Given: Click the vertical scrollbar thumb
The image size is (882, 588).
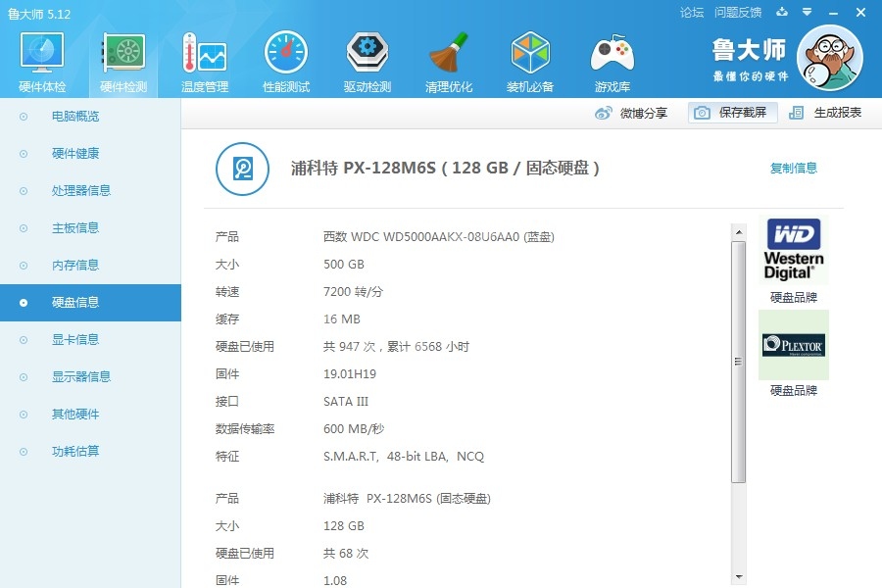Looking at the screenshot, I should point(739,362).
